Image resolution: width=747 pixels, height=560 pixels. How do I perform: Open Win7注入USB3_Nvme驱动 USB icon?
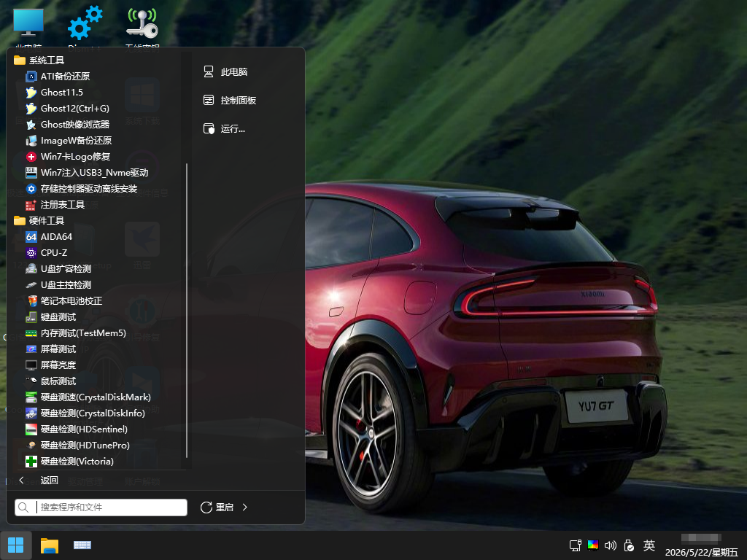pyautogui.click(x=31, y=172)
